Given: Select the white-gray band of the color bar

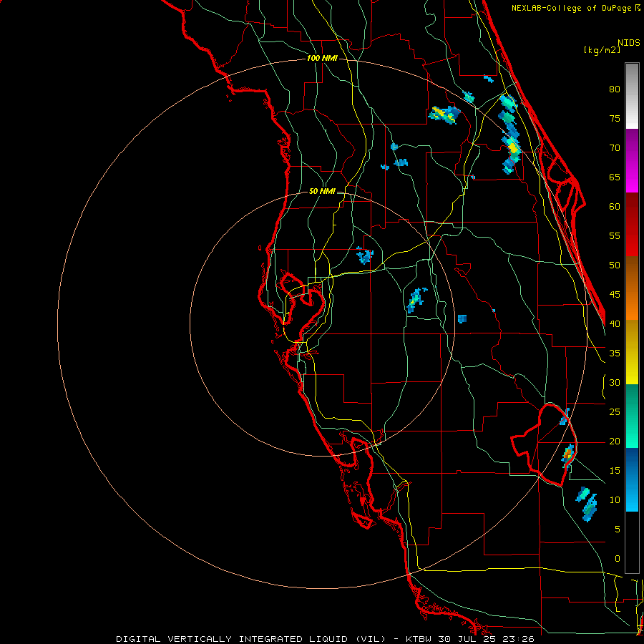Looking at the screenshot, I should click(x=632, y=96).
